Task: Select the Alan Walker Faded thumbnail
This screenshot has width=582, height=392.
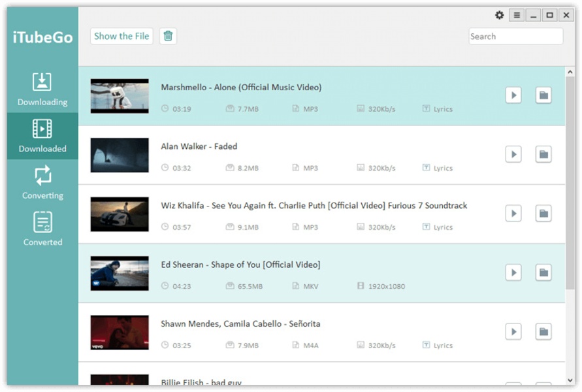Action: (x=120, y=155)
